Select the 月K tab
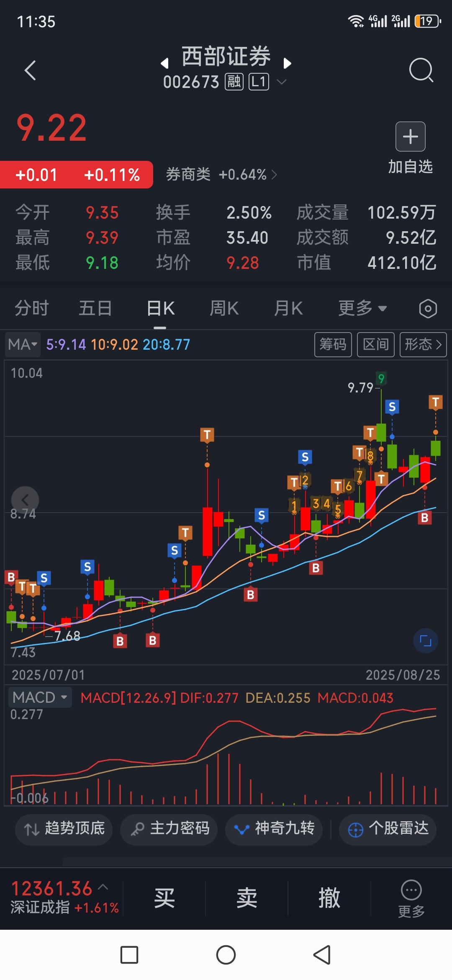 coord(288,309)
